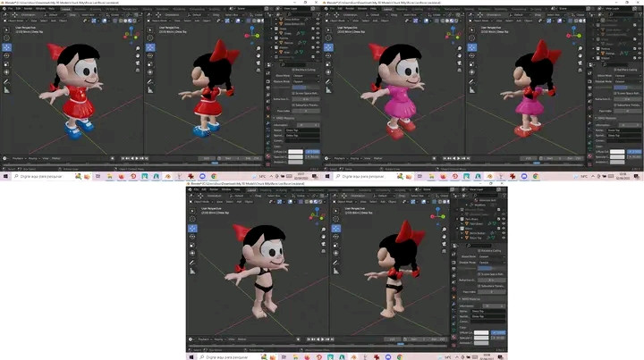The image size is (644, 360).
Task: Choose Annotate tool in red-dress window back-view viewport
Action: [150, 81]
